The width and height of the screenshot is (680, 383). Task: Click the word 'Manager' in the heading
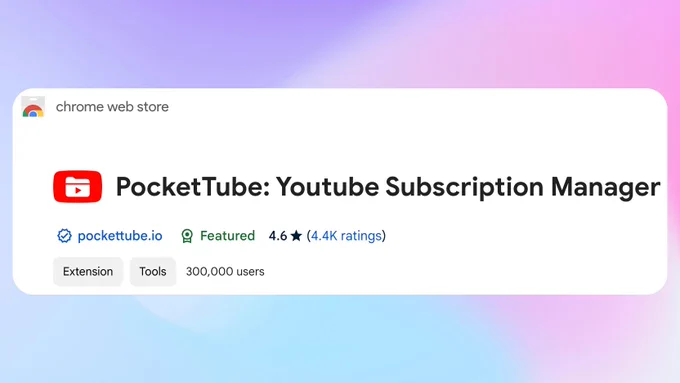605,188
